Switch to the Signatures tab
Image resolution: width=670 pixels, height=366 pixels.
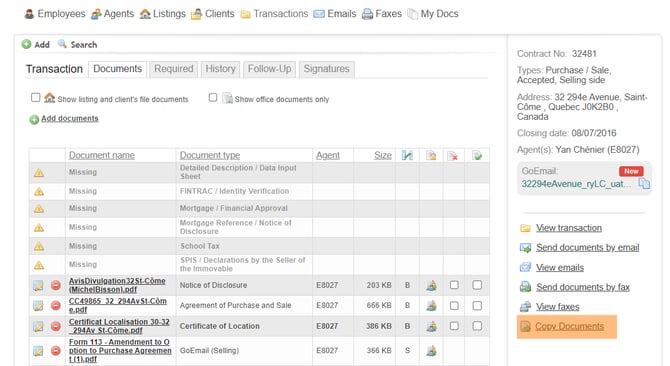click(326, 69)
